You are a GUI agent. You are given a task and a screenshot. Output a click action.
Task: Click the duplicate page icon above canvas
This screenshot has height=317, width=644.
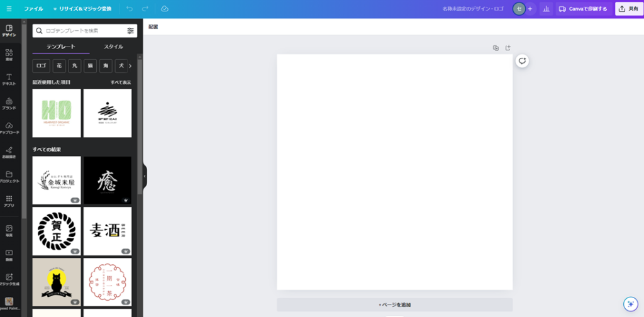coord(496,48)
